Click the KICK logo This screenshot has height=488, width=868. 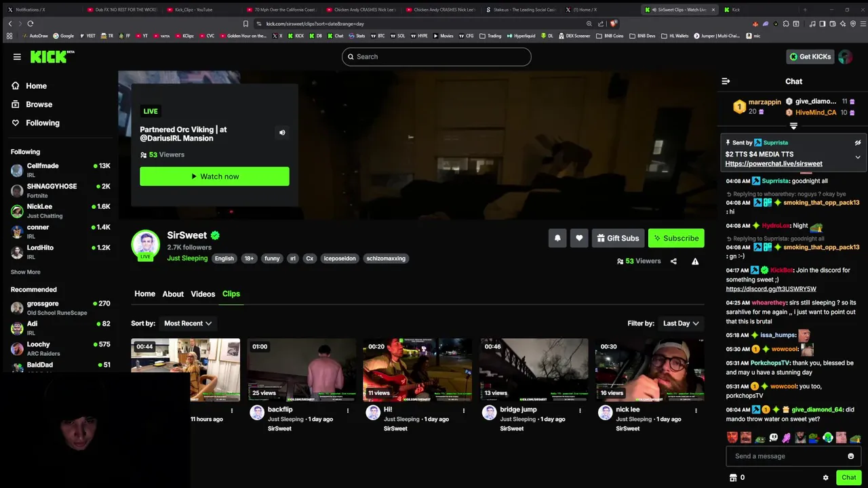(x=52, y=57)
